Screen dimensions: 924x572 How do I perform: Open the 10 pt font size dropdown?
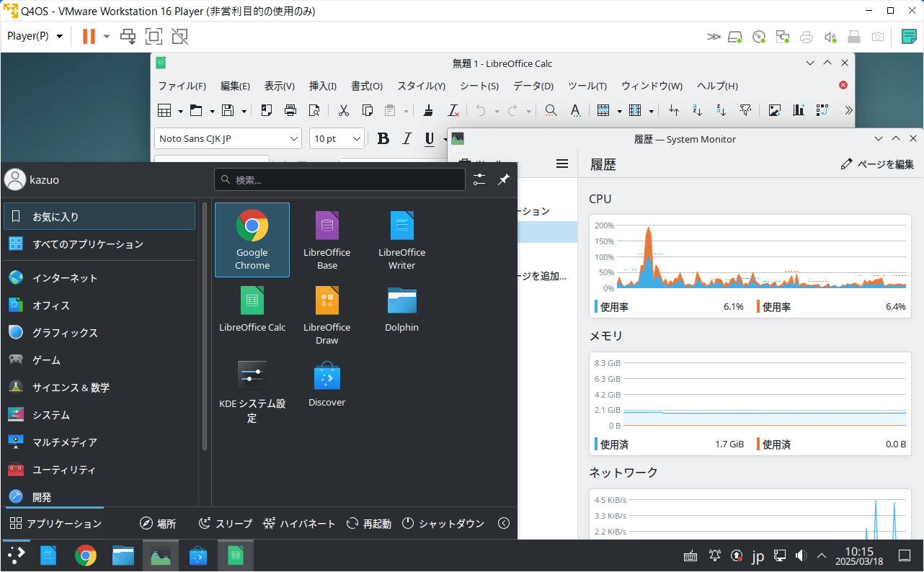pyautogui.click(x=357, y=139)
